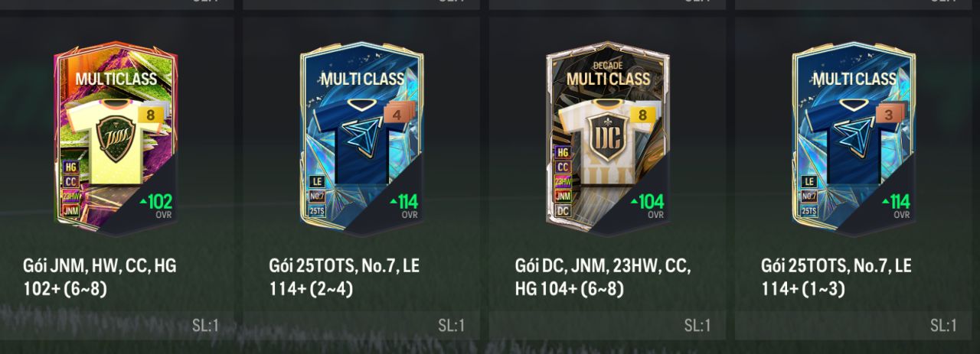Open Gói JNM, HW, CC, HG 102+ (6~8)

(100, 278)
